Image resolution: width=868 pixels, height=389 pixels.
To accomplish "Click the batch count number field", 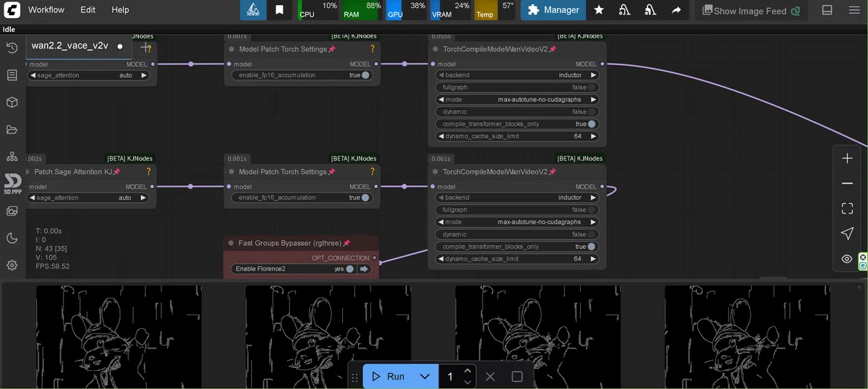I will click(x=451, y=377).
